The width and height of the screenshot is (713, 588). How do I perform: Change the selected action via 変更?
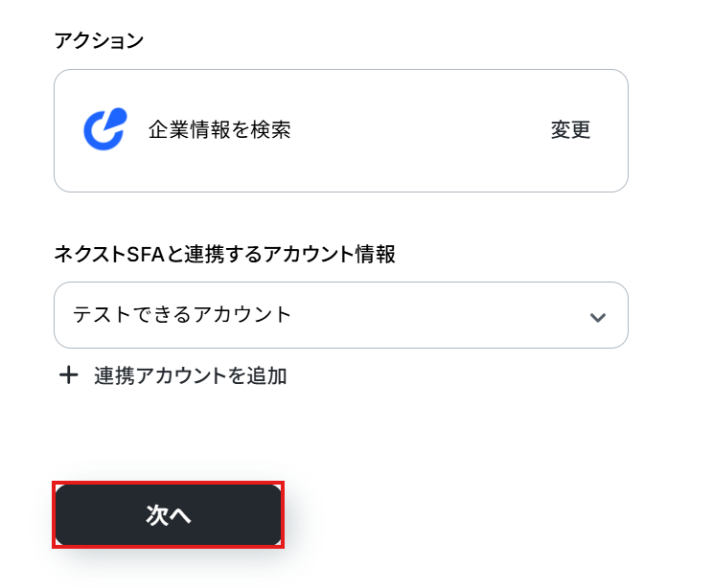(570, 130)
